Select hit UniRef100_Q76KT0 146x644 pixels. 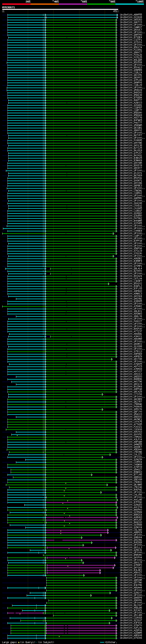pyautogui.click(x=131, y=625)
